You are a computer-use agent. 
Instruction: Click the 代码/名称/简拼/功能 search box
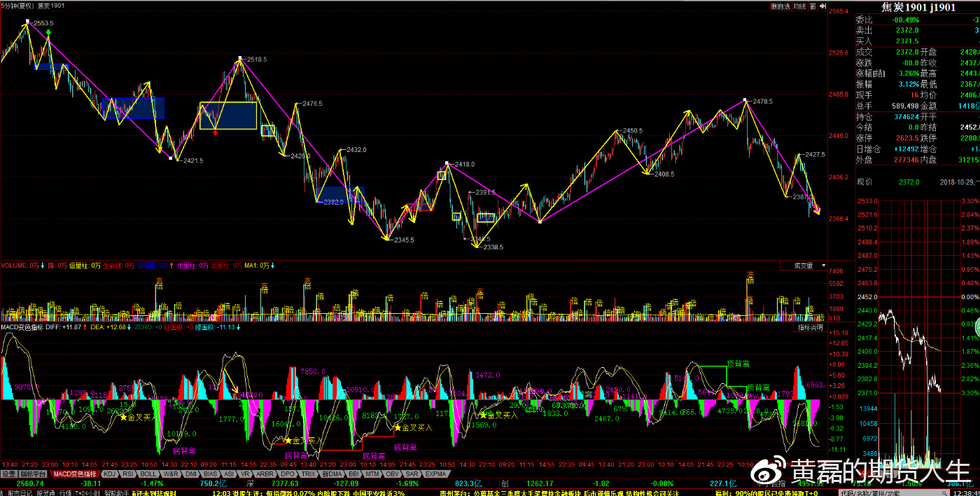[x=894, y=492]
